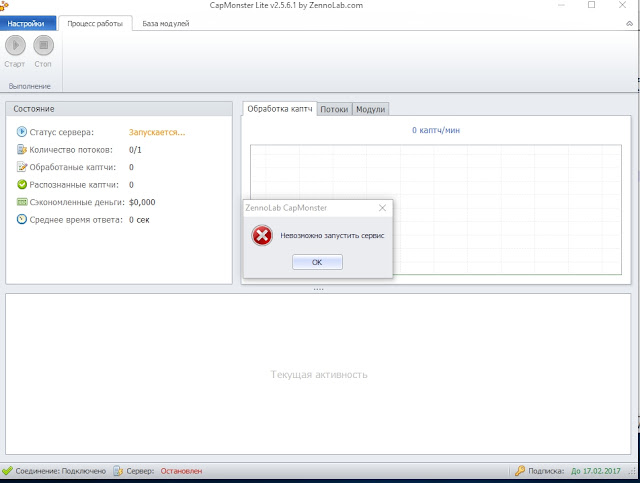Viewport: 640px width, 483px height.
Task: Click the Распознанные каптчи green check icon
Action: pyautogui.click(x=22, y=185)
